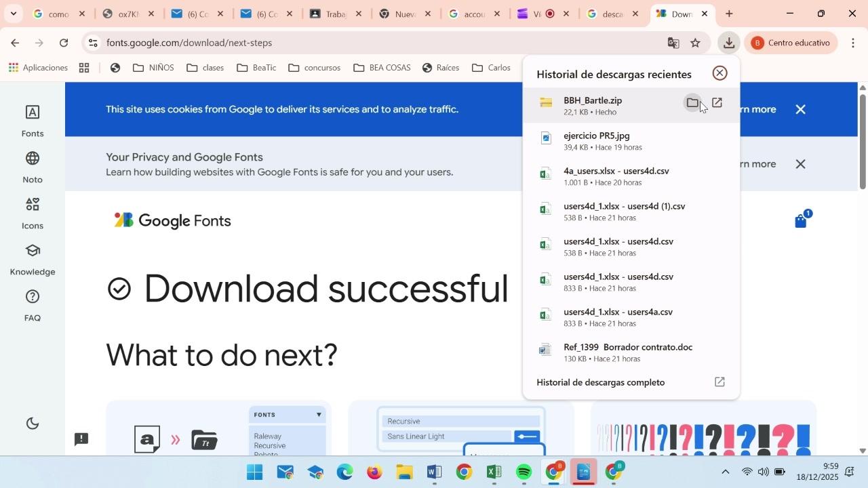
Task: Open BBH_Bartle.zip download externally
Action: click(x=717, y=103)
